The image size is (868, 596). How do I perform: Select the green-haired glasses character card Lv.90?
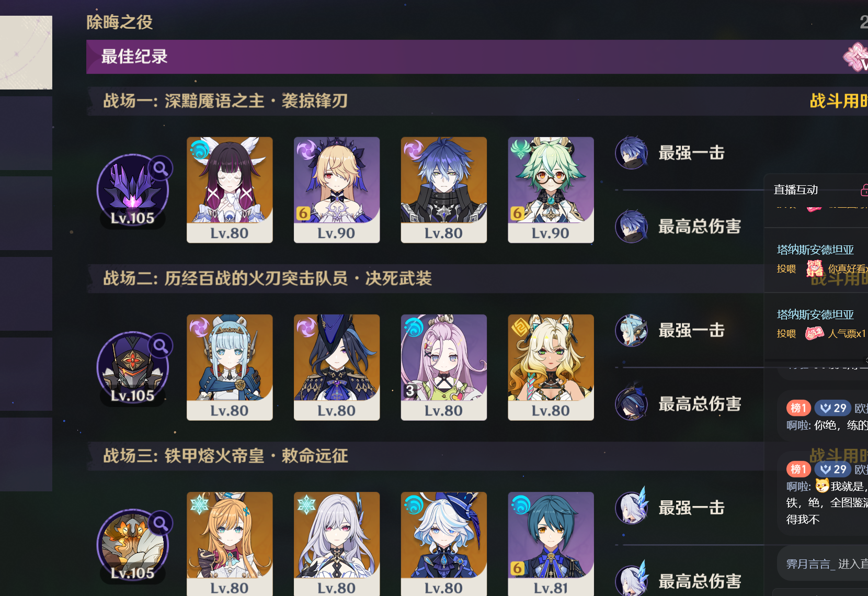click(551, 190)
